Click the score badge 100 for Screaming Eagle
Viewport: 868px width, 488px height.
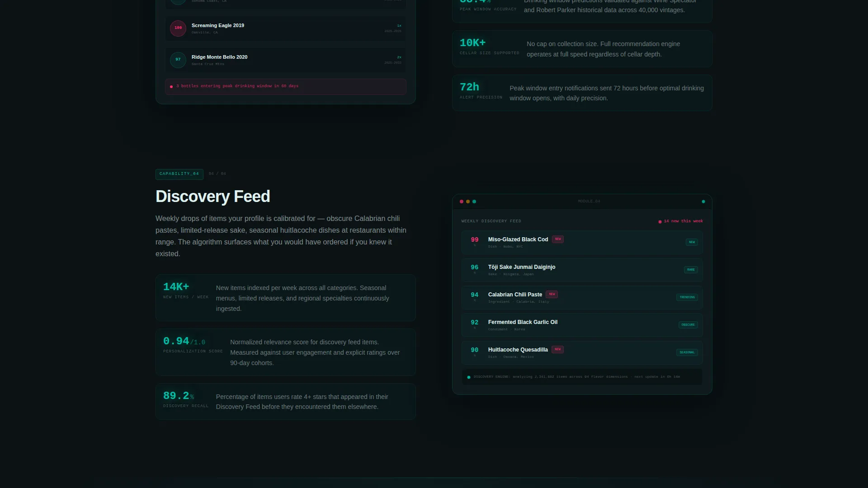pos(178,28)
